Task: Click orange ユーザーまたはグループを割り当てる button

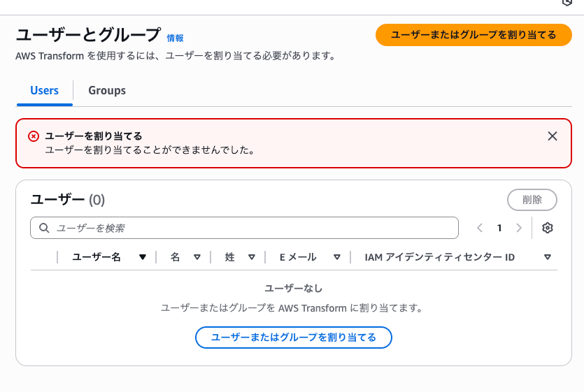Action: coord(473,35)
